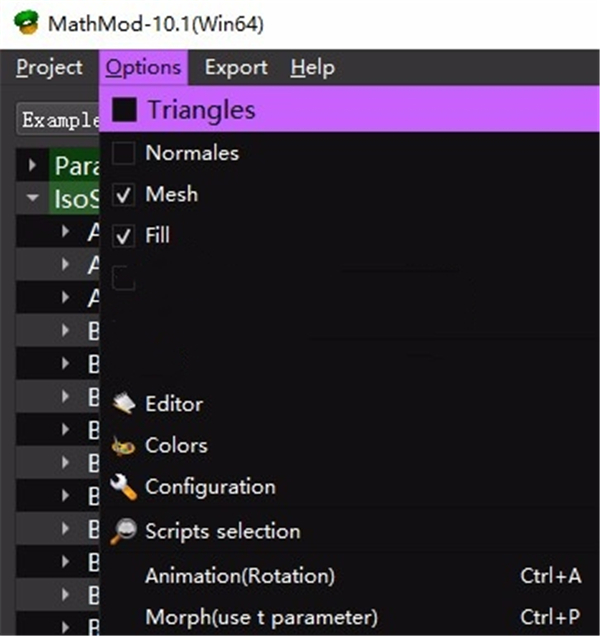Disable the Fill checkbox
The image size is (600, 636).
124,236
